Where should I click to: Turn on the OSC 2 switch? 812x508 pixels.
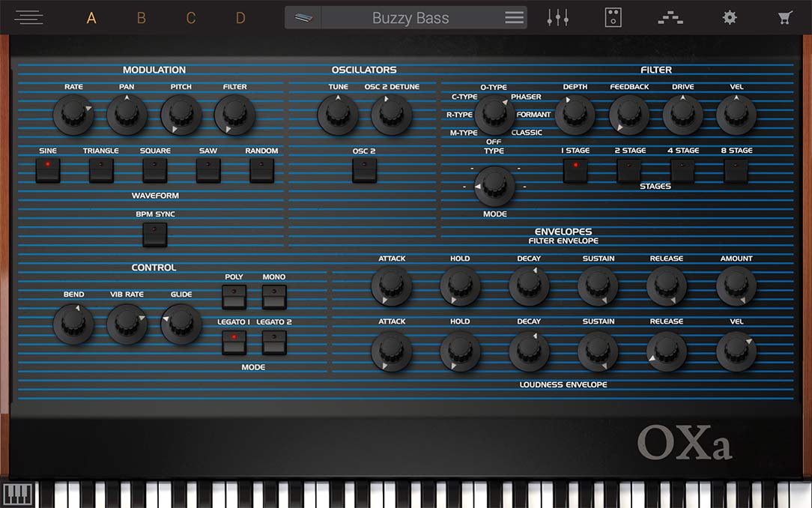364,171
